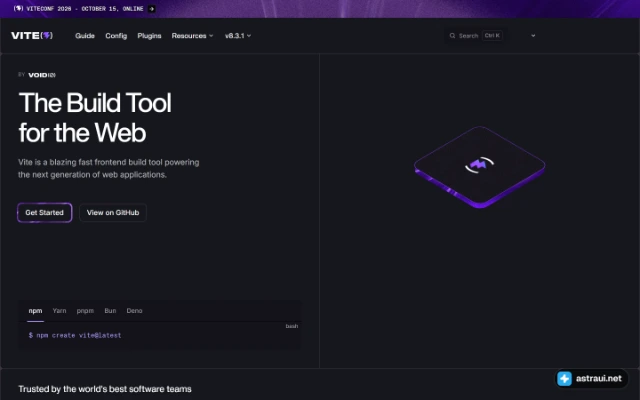Screen dimensions: 640x400
Task: Focus the Search input field
Action: tap(476, 36)
